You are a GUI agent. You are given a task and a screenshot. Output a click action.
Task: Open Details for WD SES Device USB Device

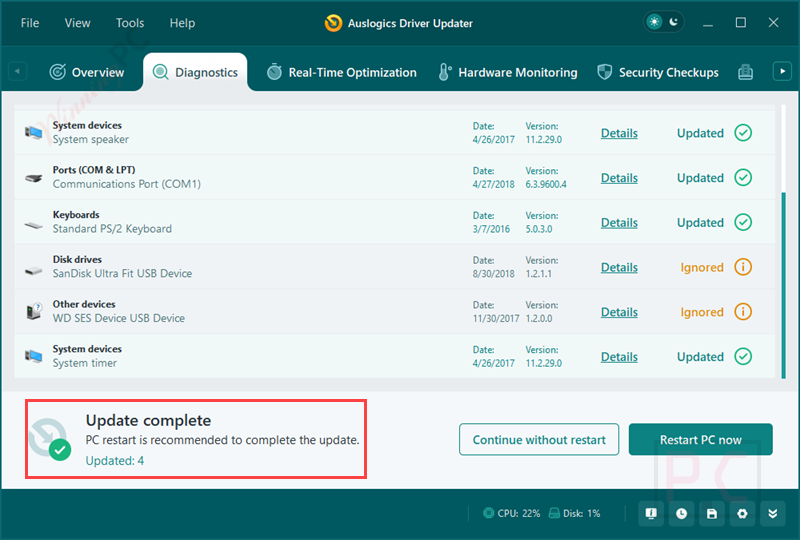pos(619,312)
